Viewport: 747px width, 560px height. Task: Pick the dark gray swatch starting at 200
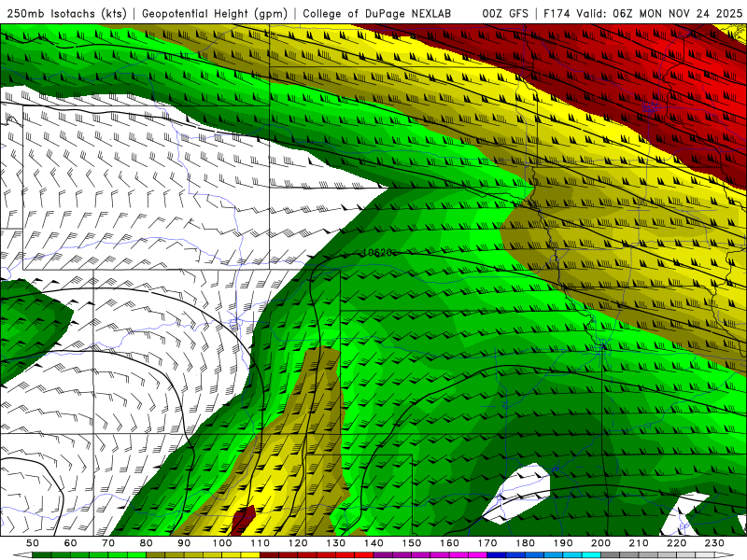pyautogui.click(x=611, y=555)
